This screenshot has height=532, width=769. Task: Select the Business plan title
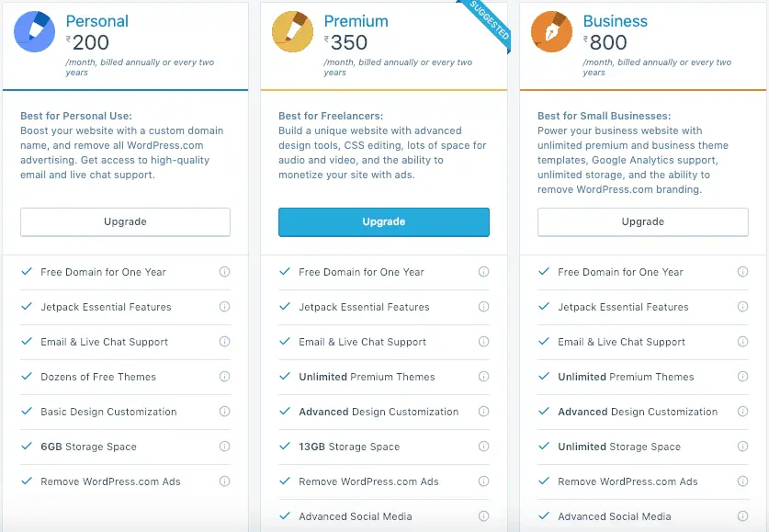(615, 21)
